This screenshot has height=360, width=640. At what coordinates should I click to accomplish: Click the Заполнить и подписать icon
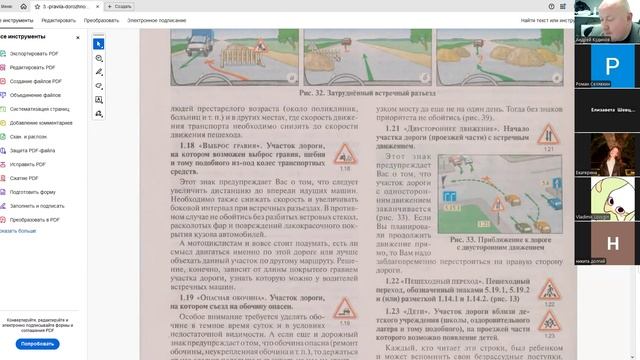click(2, 206)
